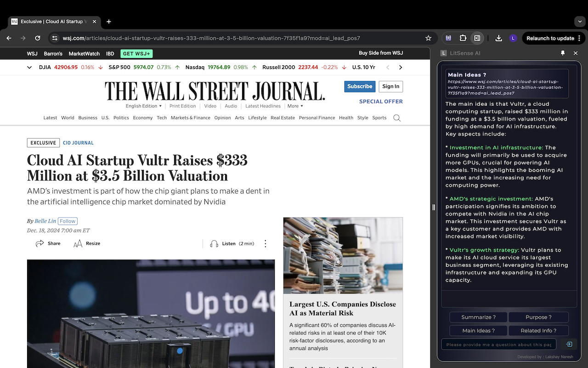The image size is (588, 368).
Task: Reload the WSJ page
Action: [x=38, y=38]
